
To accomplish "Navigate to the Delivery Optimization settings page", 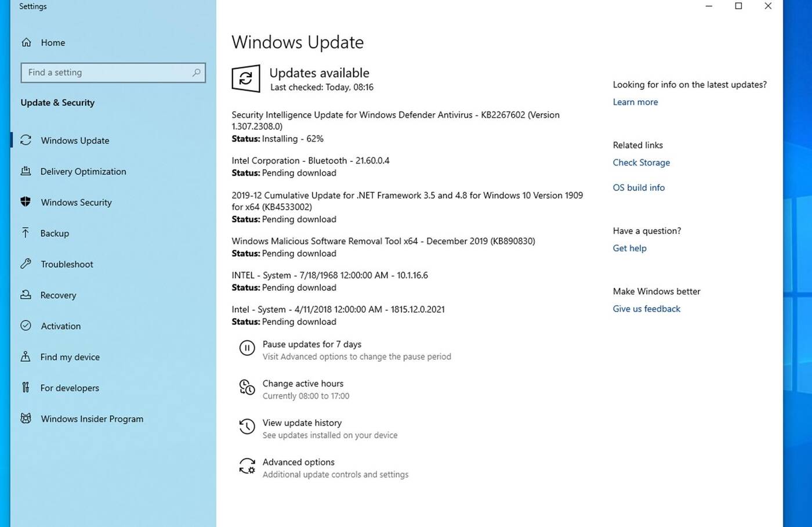I will pyautogui.click(x=83, y=171).
